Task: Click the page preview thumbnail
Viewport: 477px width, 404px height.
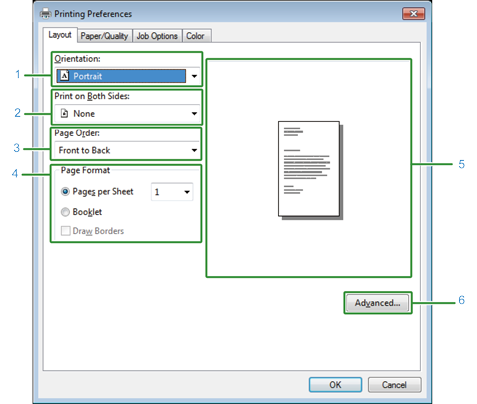Action: 310,170
